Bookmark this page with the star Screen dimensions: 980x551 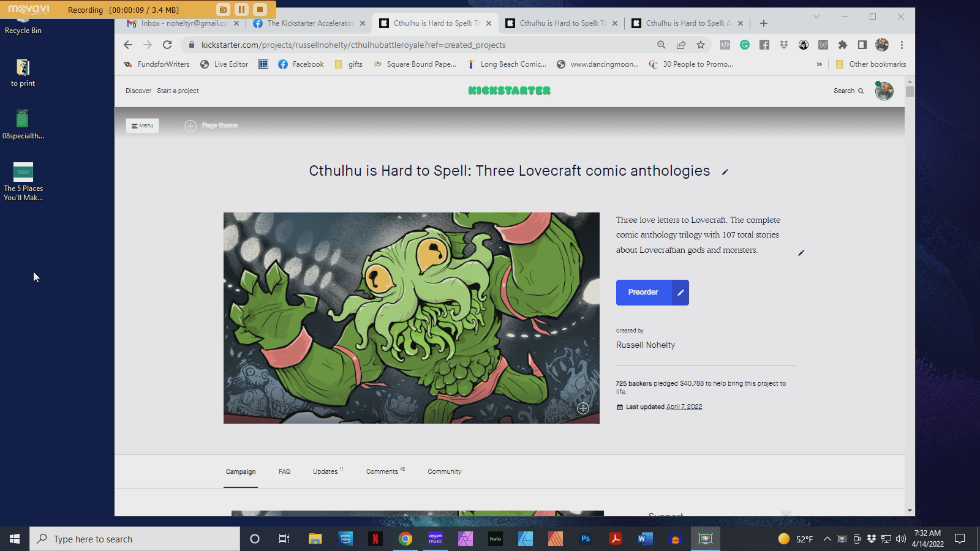[x=700, y=45]
